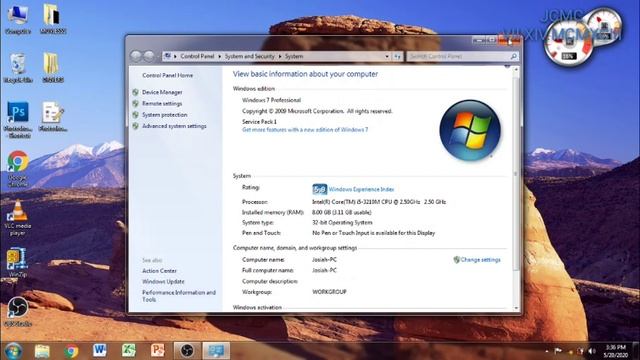Click System and Security breadcrumb

pos(249,56)
